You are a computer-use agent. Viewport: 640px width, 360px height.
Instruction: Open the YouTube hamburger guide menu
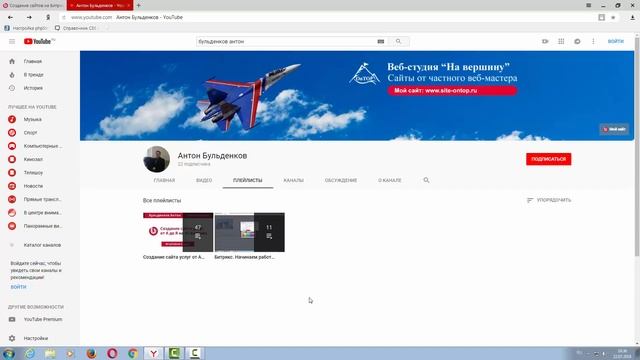click(12, 42)
